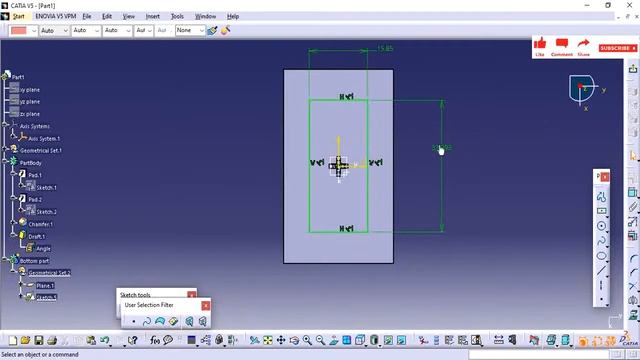640x360 pixels.
Task: Select the Rectangle tool in the profile palette
Action: coord(601,211)
